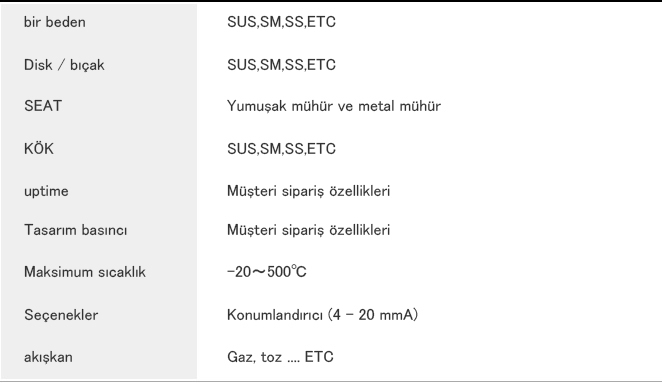The height and width of the screenshot is (383, 662).
Task: Click the 'Maksimum sıcaklık' label
Action: 84,272
